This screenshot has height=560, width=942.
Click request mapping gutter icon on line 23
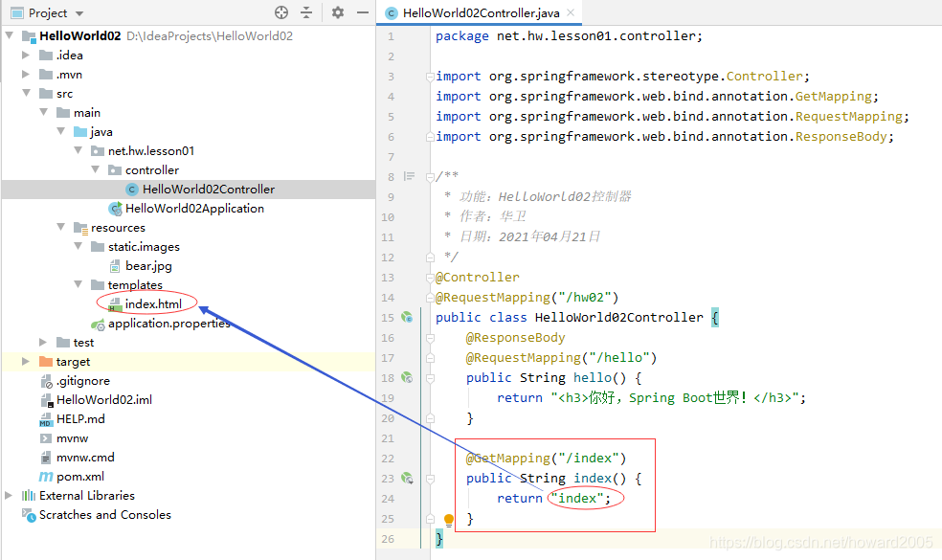tap(407, 479)
